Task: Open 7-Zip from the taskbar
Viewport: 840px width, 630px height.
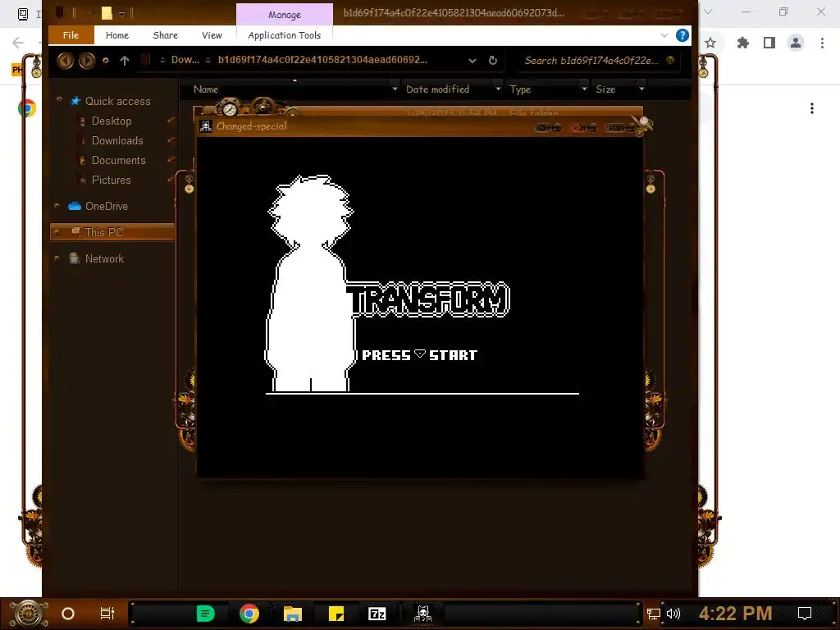Action: [377, 614]
